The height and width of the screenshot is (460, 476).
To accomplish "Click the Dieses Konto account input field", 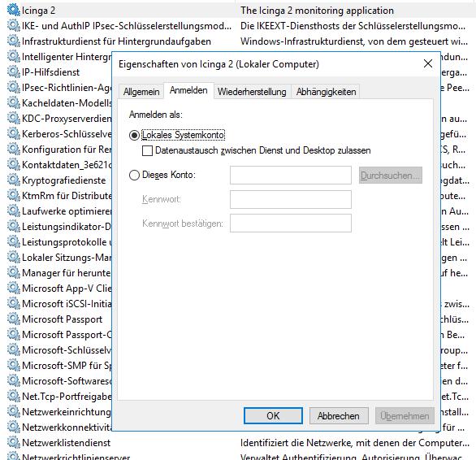I will 291,175.
